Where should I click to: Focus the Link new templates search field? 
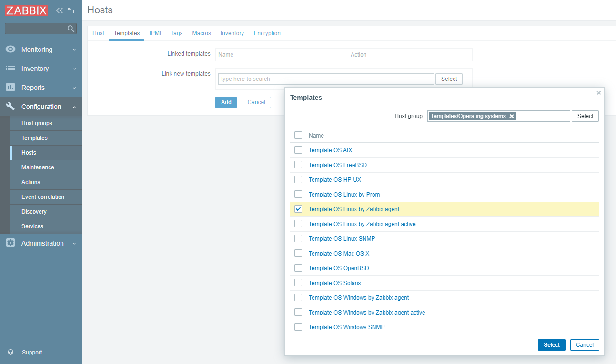click(x=326, y=79)
